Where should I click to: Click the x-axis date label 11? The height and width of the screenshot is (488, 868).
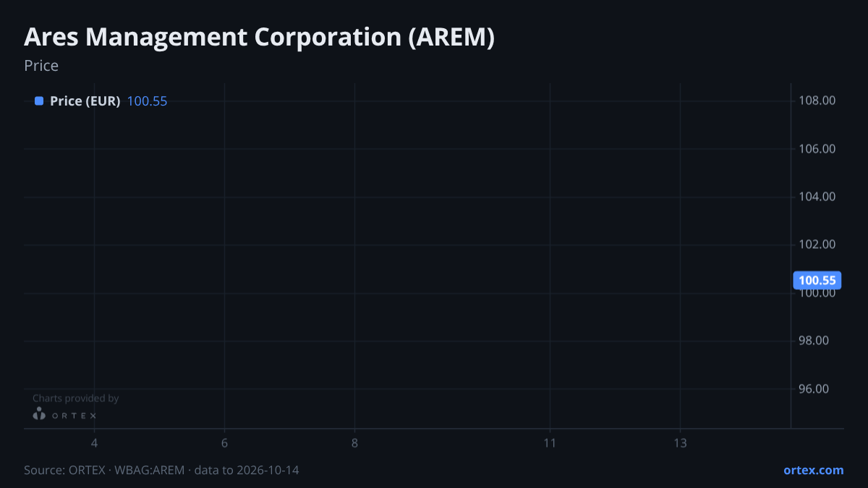[550, 443]
